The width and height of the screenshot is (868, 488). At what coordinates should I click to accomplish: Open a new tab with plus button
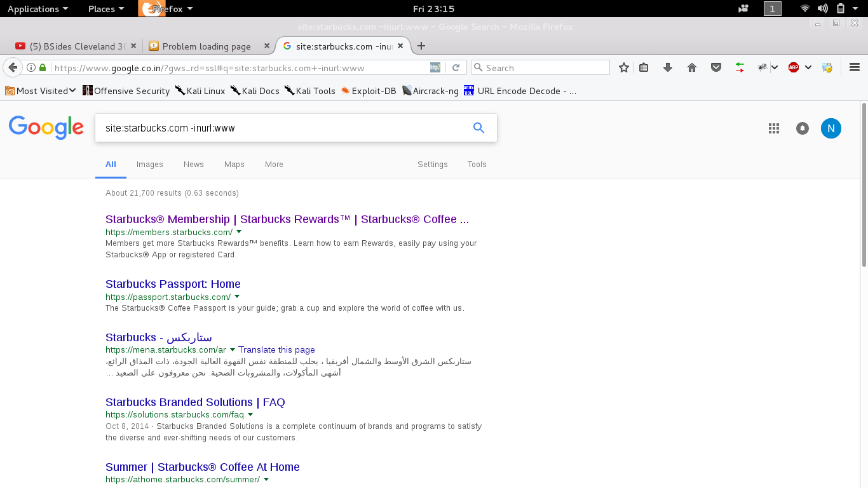click(421, 46)
